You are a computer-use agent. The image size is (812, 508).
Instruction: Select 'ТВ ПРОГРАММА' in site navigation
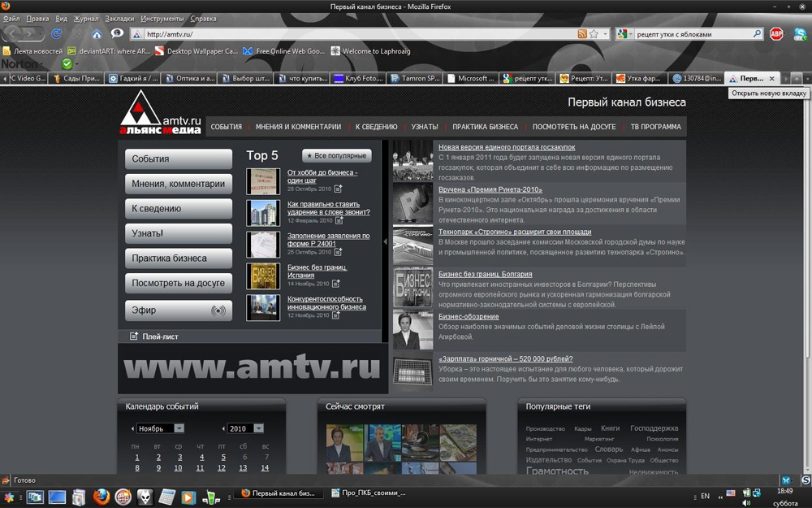pyautogui.click(x=655, y=127)
